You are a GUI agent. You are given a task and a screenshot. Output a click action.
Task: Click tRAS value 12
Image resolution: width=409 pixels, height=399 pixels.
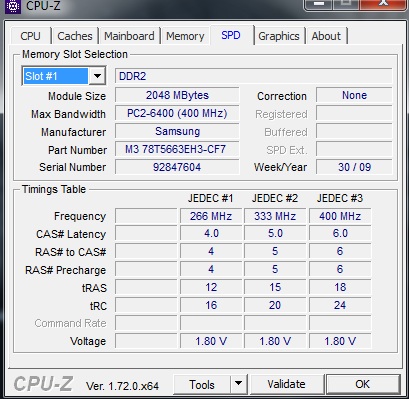click(211, 287)
